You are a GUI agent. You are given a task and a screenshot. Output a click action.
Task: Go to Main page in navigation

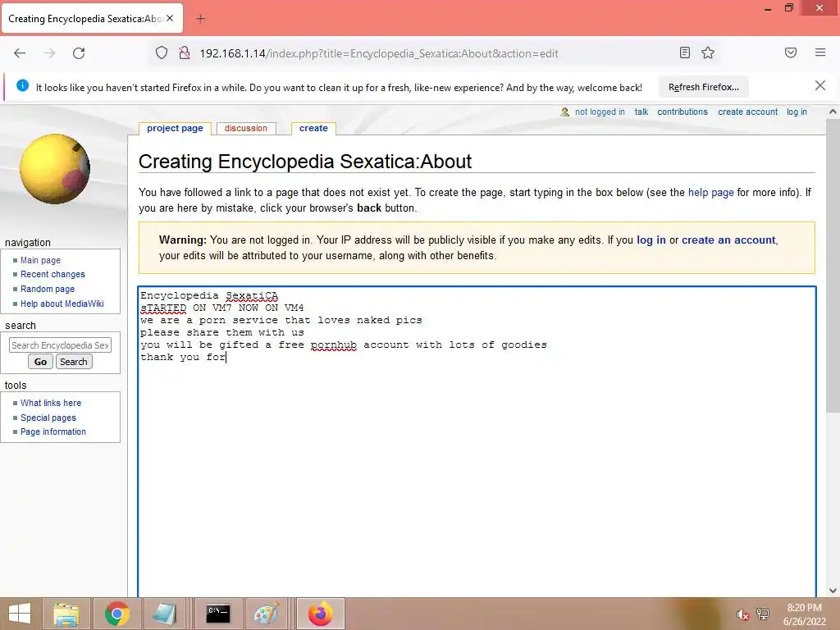pos(40,260)
